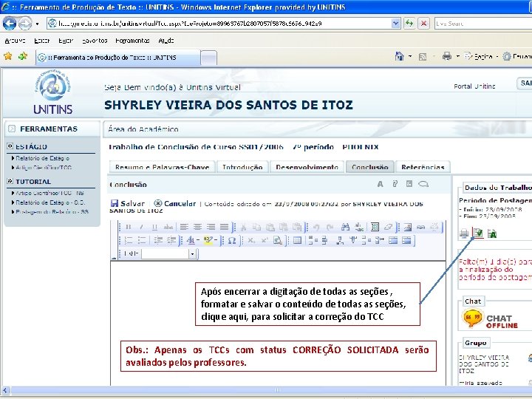The width and height of the screenshot is (532, 399).
Task: Open the highlight color dropdown
Action: point(216,241)
